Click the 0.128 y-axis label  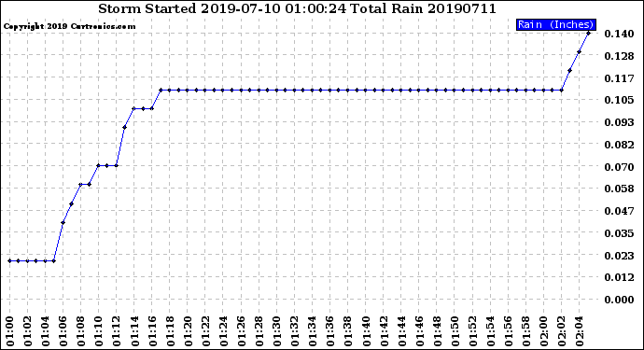point(619,56)
